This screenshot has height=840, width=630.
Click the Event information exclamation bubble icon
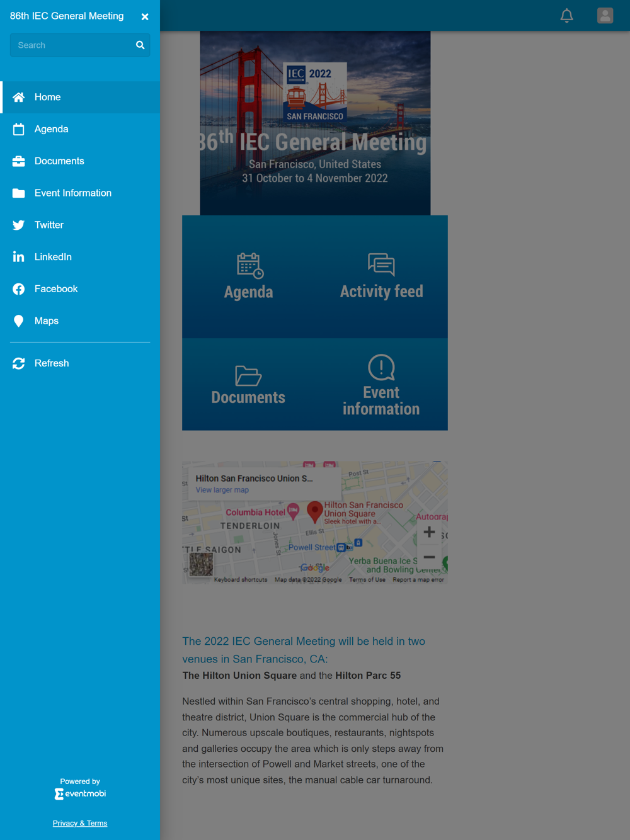click(381, 367)
